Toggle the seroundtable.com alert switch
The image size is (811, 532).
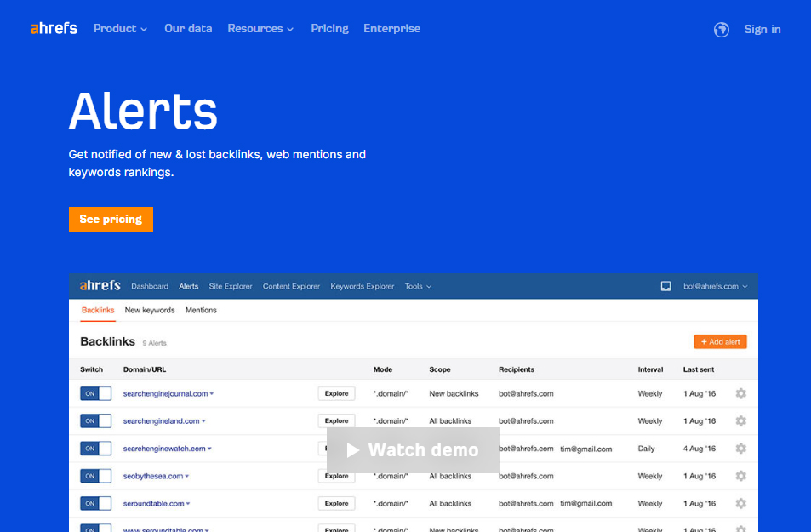pos(95,504)
